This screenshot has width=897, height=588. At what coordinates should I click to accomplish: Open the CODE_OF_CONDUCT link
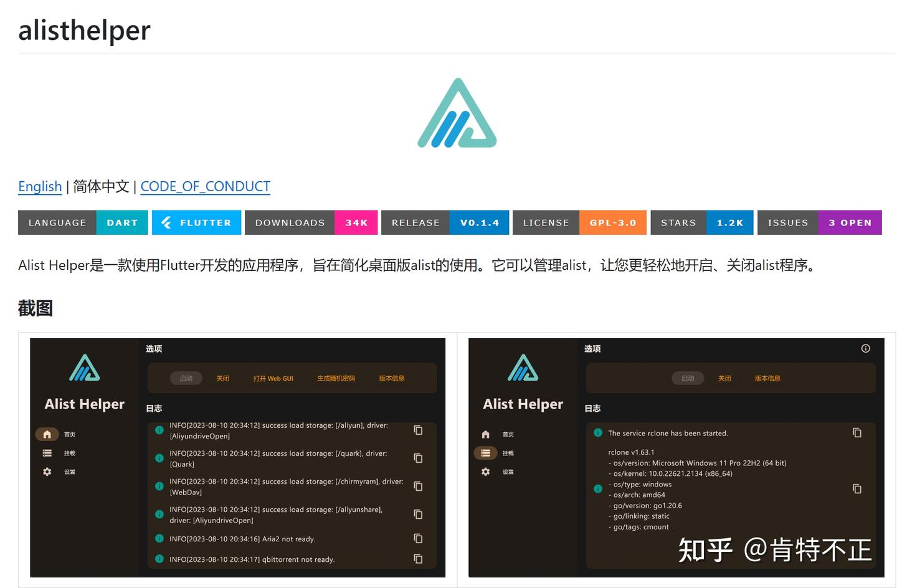coord(205,186)
